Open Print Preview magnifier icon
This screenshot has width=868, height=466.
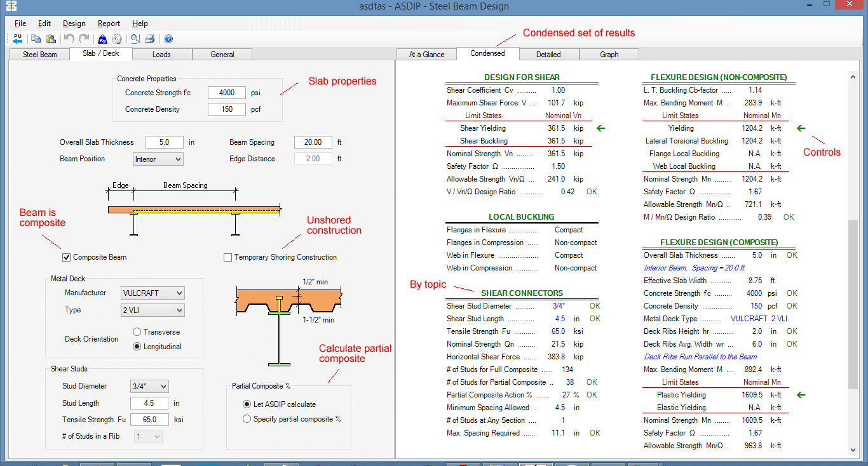click(135, 39)
